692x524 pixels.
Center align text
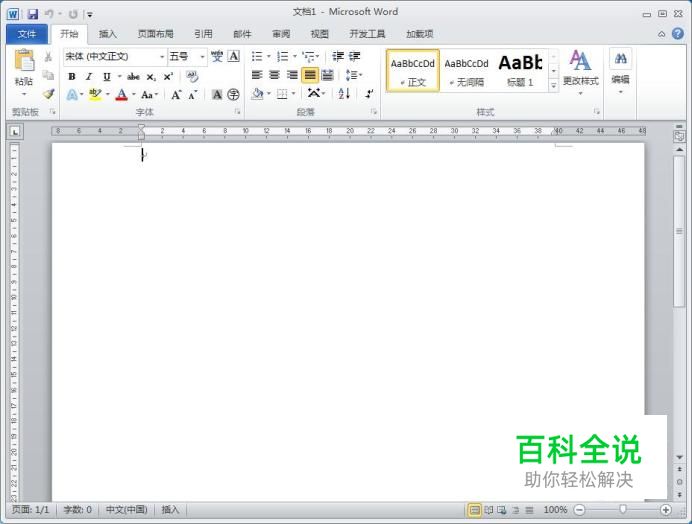pos(275,75)
